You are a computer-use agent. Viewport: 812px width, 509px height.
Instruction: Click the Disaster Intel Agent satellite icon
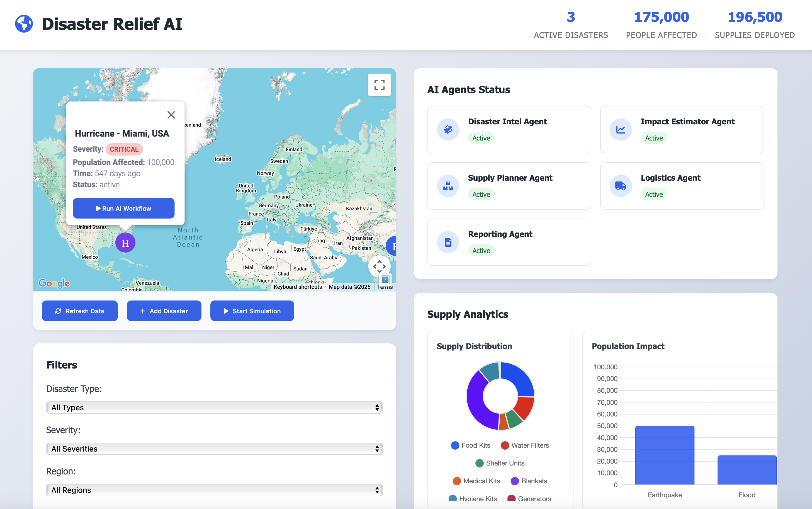pyautogui.click(x=448, y=130)
